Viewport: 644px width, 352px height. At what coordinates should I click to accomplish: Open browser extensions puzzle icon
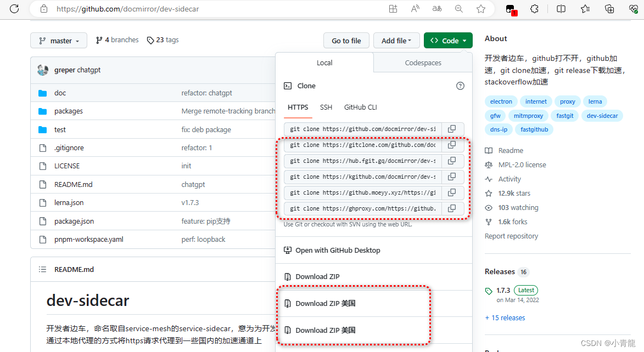[x=534, y=9]
